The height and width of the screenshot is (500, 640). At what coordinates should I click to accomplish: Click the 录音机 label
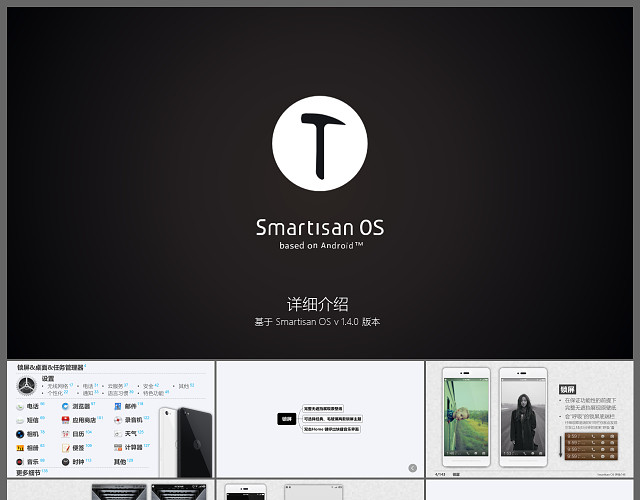pos(133,420)
